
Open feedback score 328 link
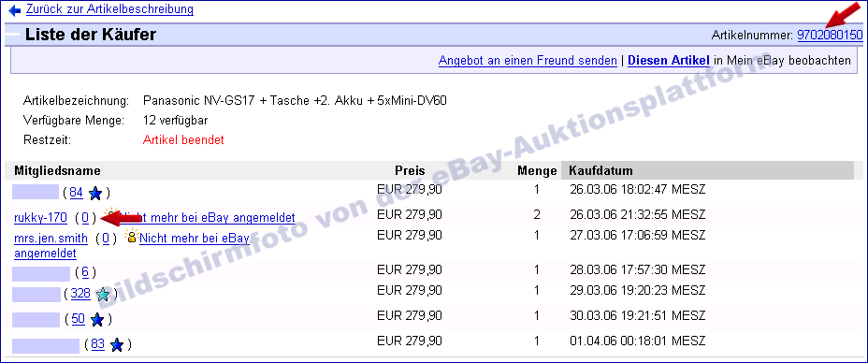80,294
